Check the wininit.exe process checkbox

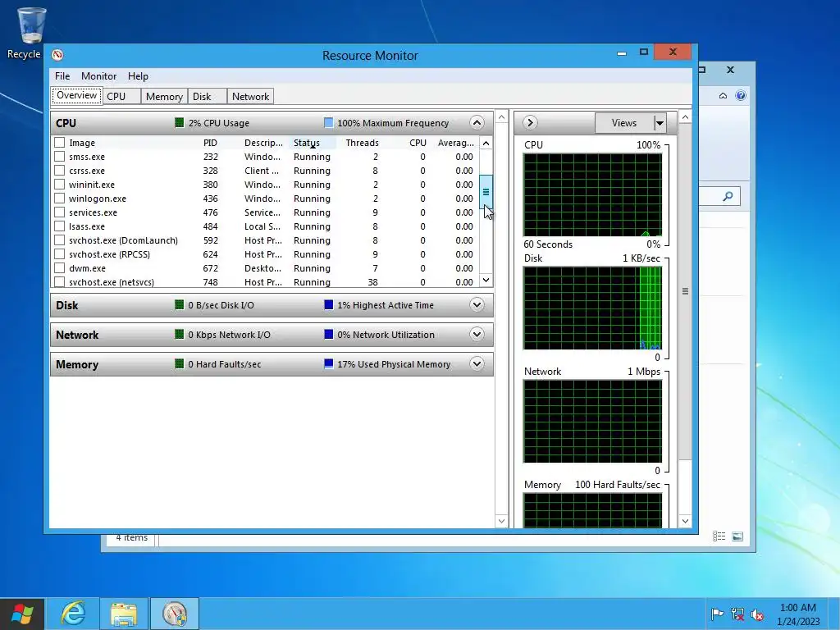[59, 185]
